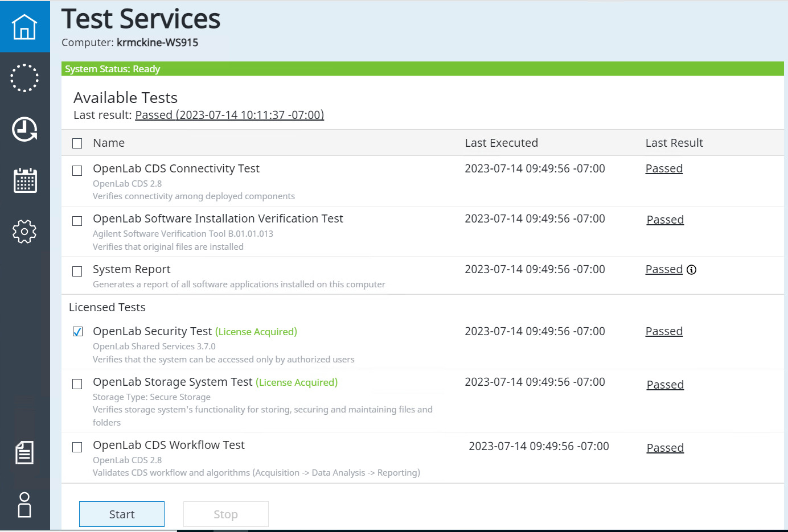Open Passed result for System Report
The width and height of the screenshot is (788, 532).
pos(664,269)
